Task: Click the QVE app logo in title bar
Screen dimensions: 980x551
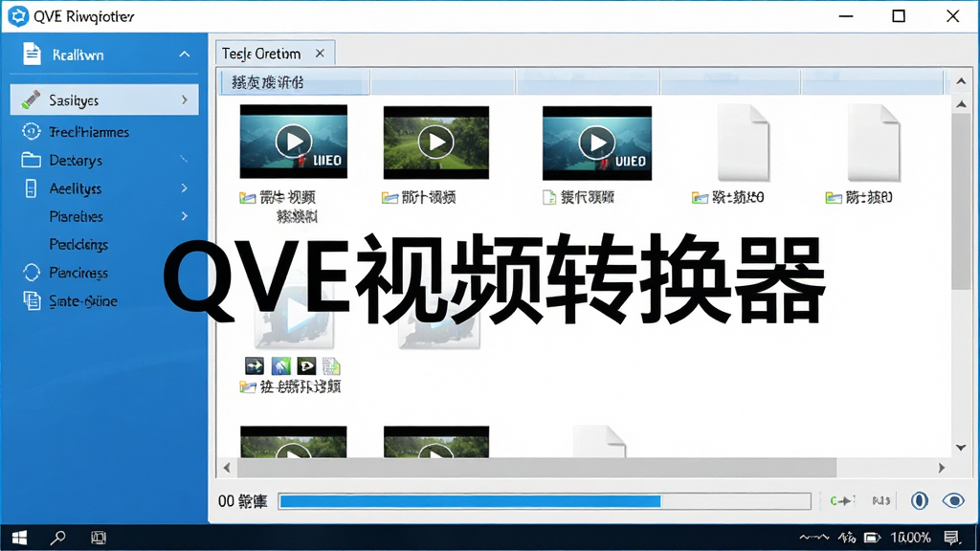Action: (18, 16)
